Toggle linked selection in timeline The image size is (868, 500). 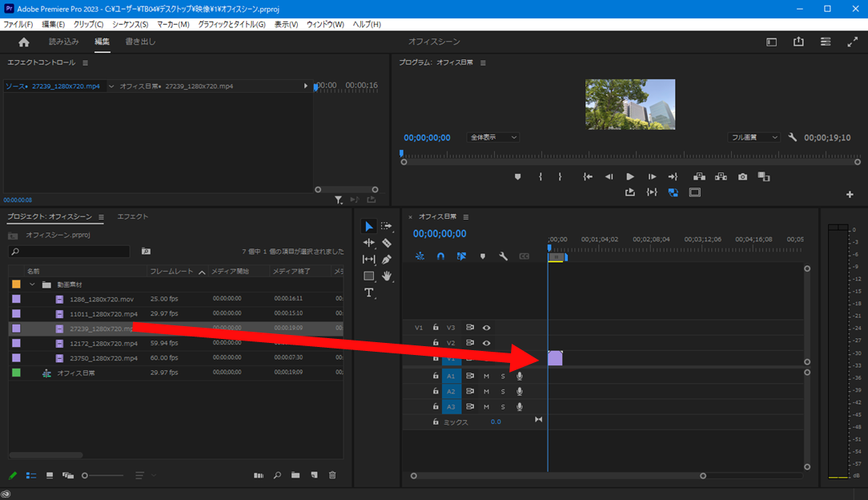[461, 256]
